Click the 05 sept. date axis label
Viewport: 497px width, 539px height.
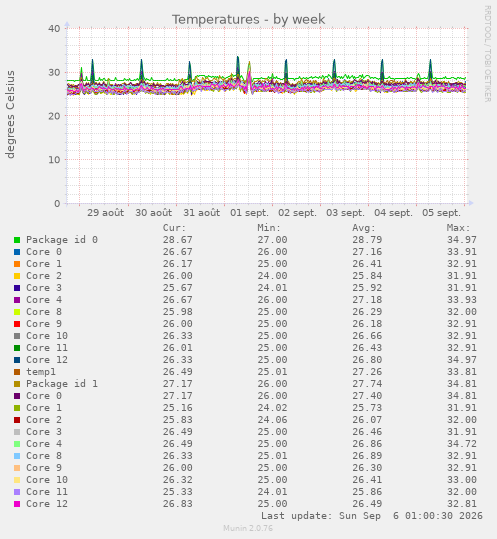click(441, 213)
